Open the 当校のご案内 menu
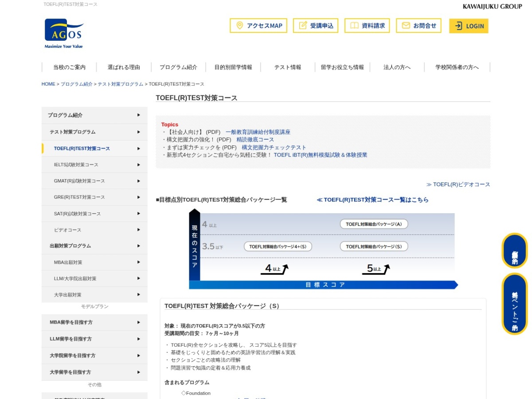The height and width of the screenshot is (399, 532). pyautogui.click(x=69, y=67)
